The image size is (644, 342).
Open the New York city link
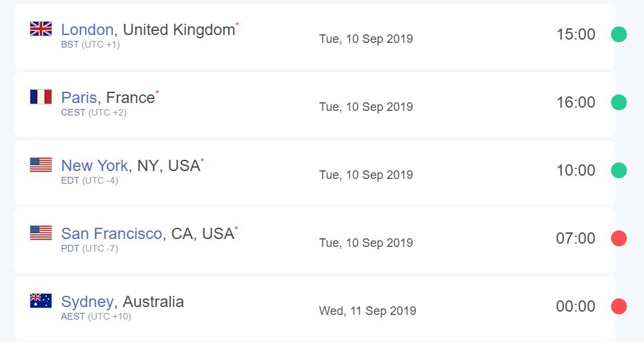94,166
